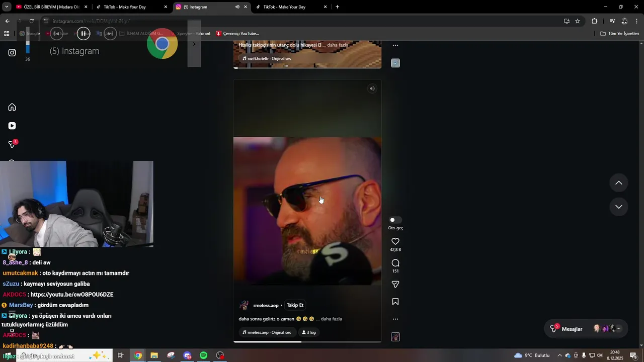Go back in the browser

point(7,21)
